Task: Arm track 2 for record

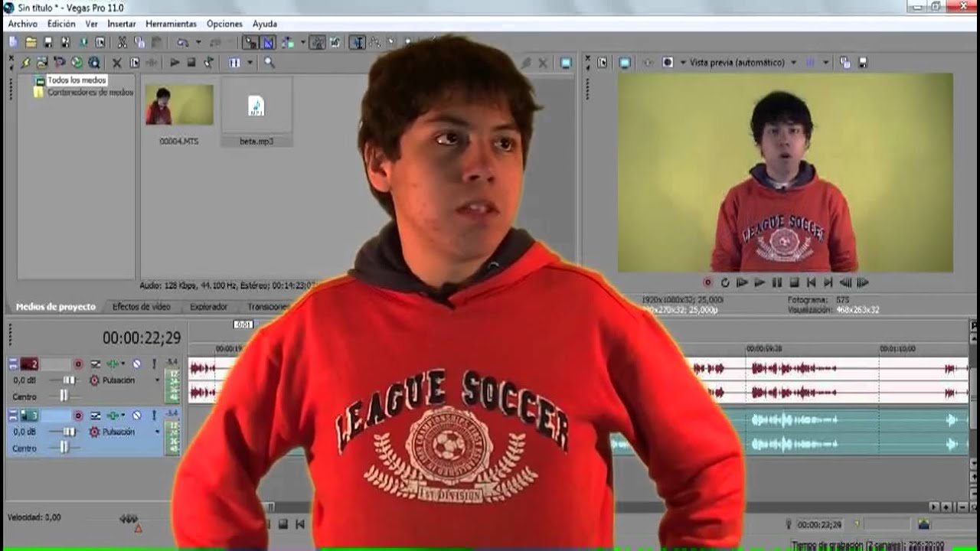Action: pos(78,364)
